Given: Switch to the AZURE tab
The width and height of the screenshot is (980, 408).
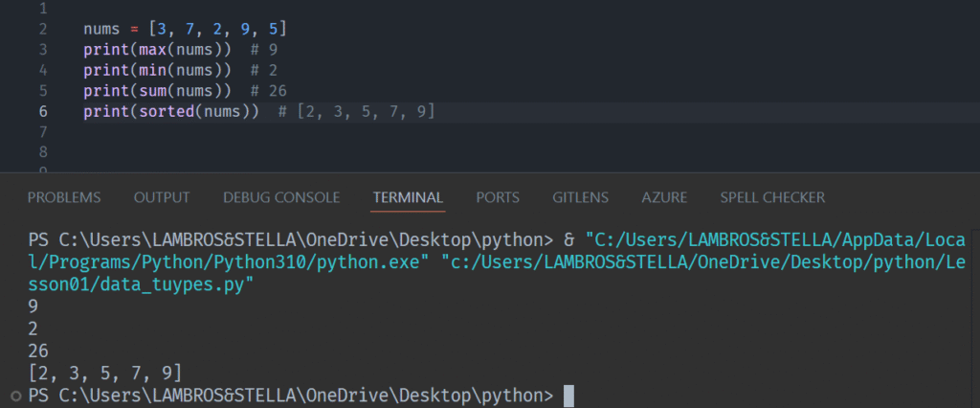Looking at the screenshot, I should (x=664, y=197).
